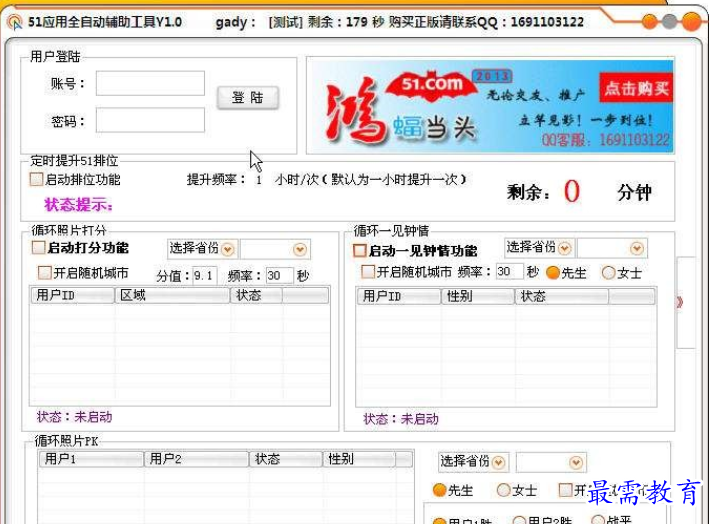Enable 启动一见钟情功能 checkbox

(x=360, y=250)
